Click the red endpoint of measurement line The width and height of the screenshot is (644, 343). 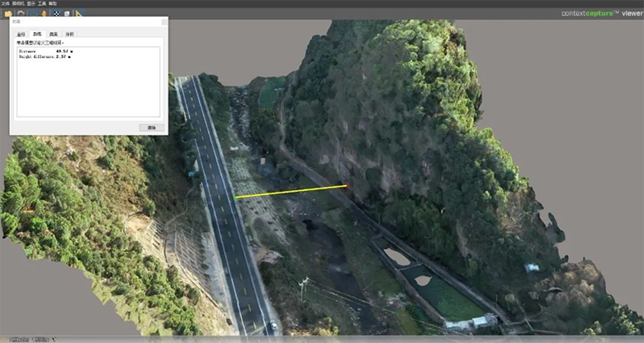point(348,186)
